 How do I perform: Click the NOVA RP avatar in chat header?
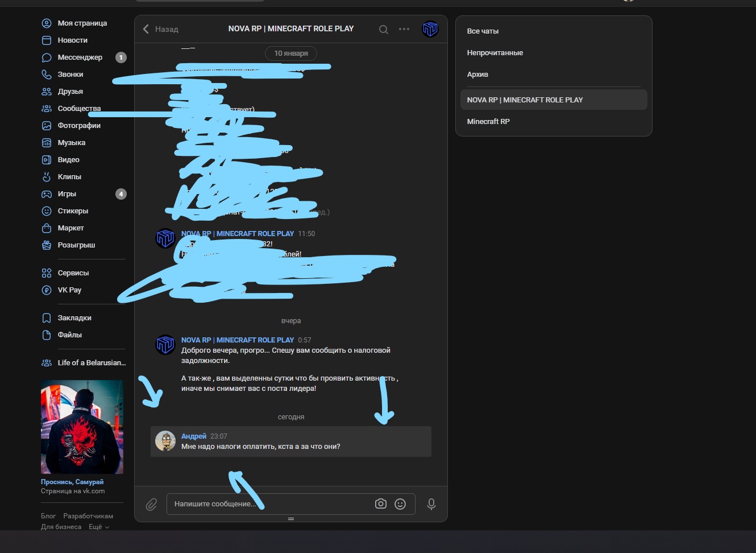[430, 29]
